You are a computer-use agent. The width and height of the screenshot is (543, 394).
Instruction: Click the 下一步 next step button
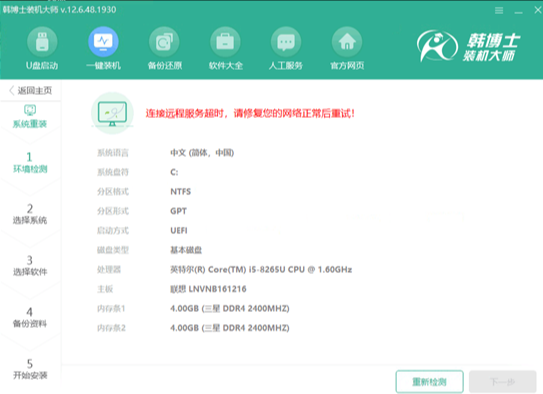[x=503, y=382]
